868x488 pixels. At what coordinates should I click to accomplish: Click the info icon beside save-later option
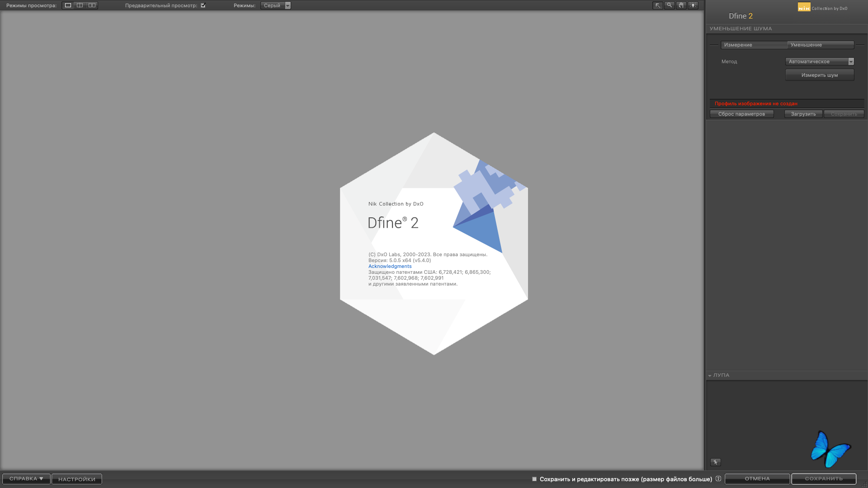718,479
